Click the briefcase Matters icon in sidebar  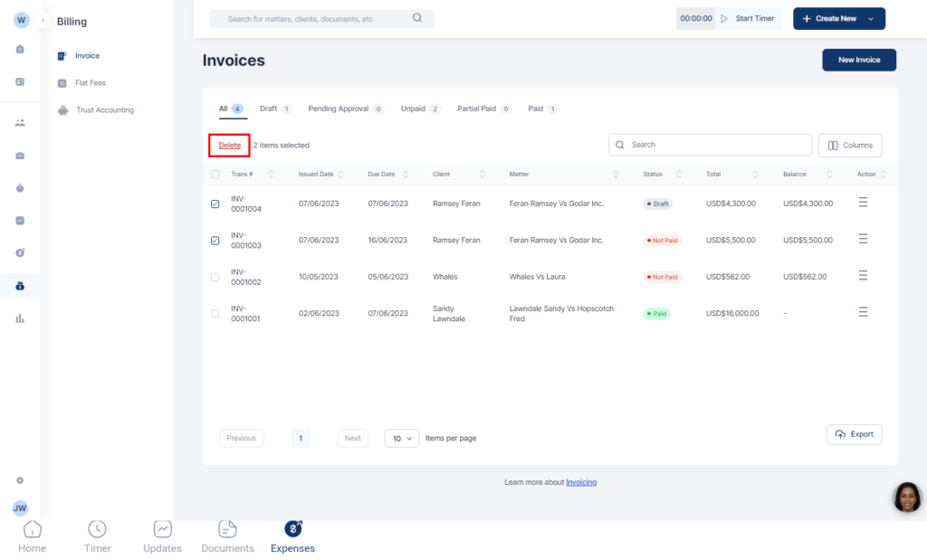click(x=20, y=156)
